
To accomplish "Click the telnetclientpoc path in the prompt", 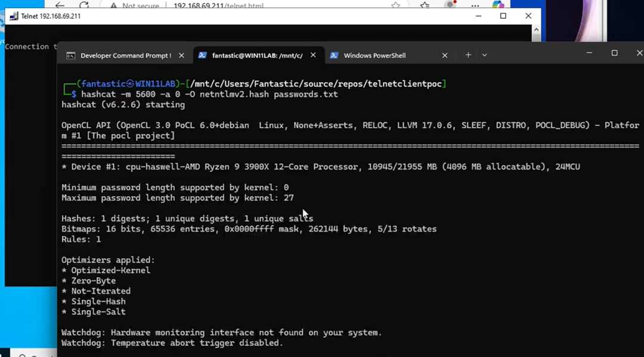I will point(404,83).
